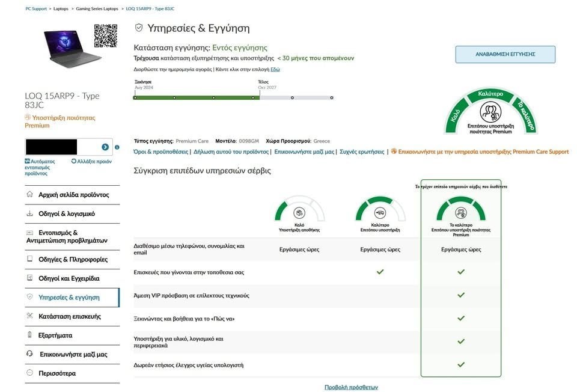Click the Καλό depot support gauge icon

[x=299, y=213]
